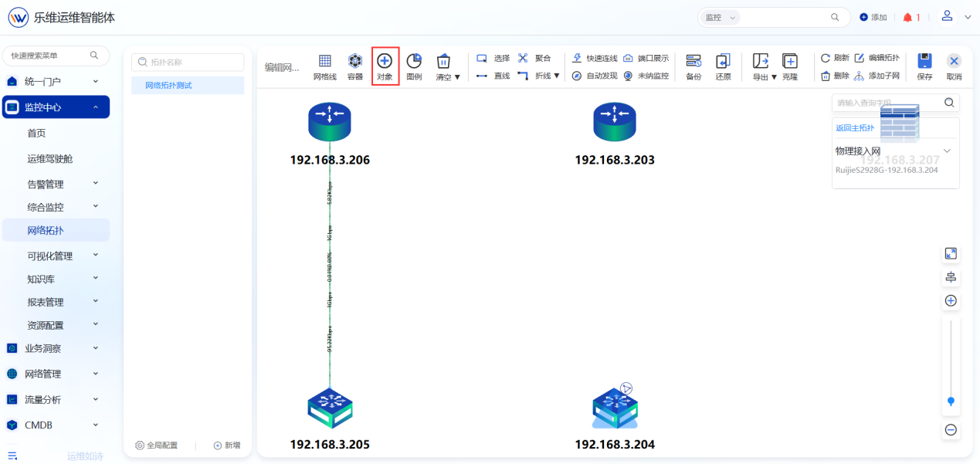Collapse the 监控中心 menu
Screen dimensions: 980x464
[56, 107]
